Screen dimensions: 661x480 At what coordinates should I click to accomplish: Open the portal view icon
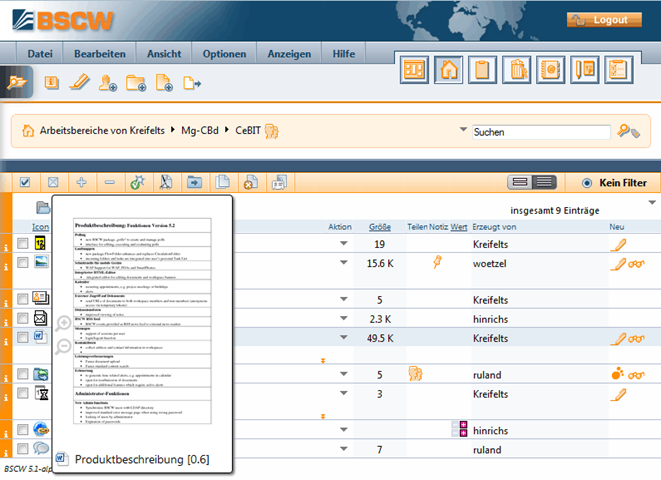click(414, 70)
